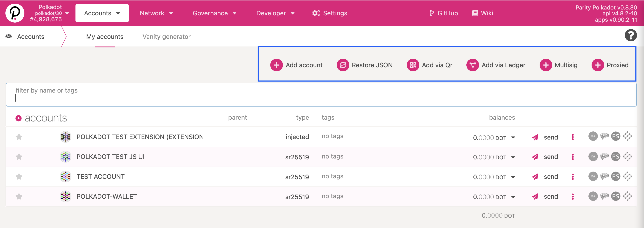Click Add via Ledger button

(496, 65)
